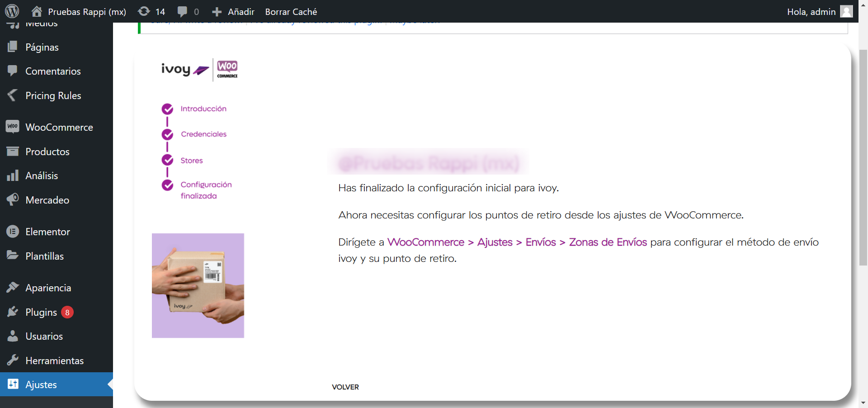This screenshot has height=408, width=868.
Task: Click the Stores step checkmark
Action: pyautogui.click(x=167, y=160)
